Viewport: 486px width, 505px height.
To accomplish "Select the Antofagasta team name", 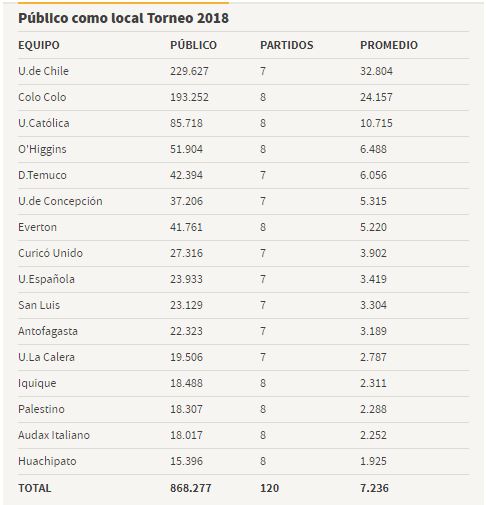I will click(48, 331).
